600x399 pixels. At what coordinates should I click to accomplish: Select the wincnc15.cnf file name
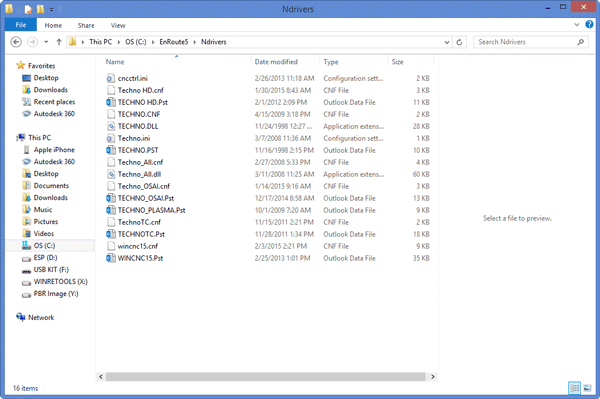click(138, 246)
